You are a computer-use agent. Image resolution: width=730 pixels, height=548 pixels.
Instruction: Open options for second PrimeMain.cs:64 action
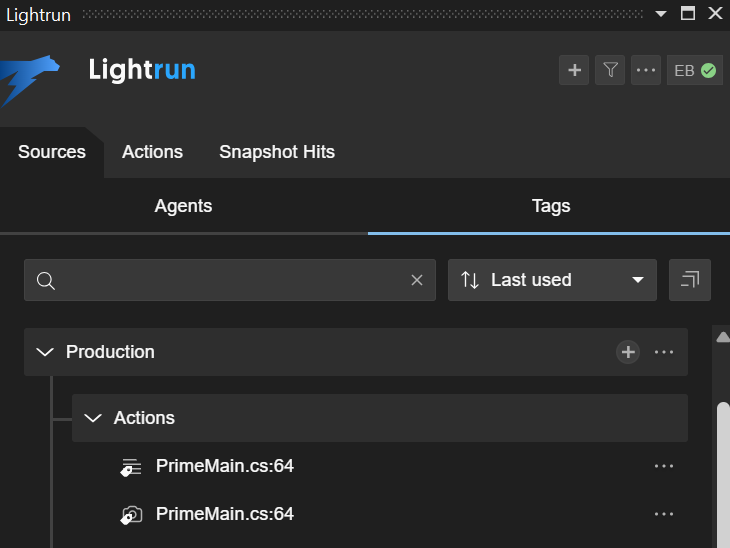[664, 514]
